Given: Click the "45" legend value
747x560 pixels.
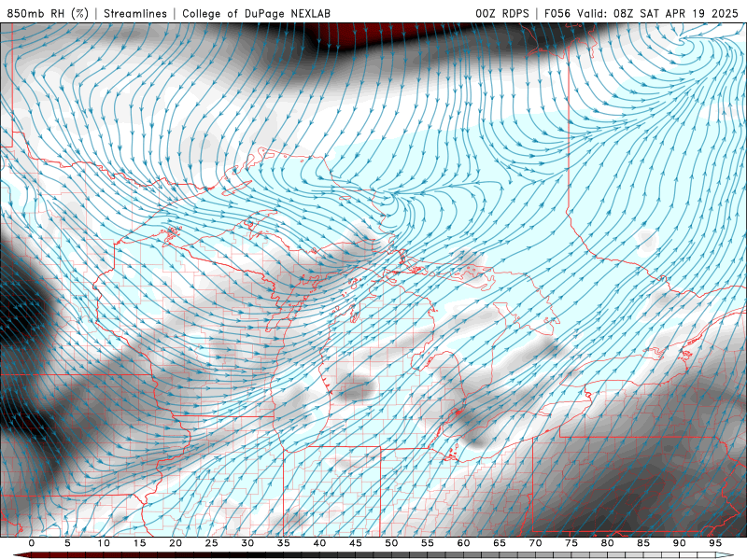Looking at the screenshot, I should pos(356,543).
